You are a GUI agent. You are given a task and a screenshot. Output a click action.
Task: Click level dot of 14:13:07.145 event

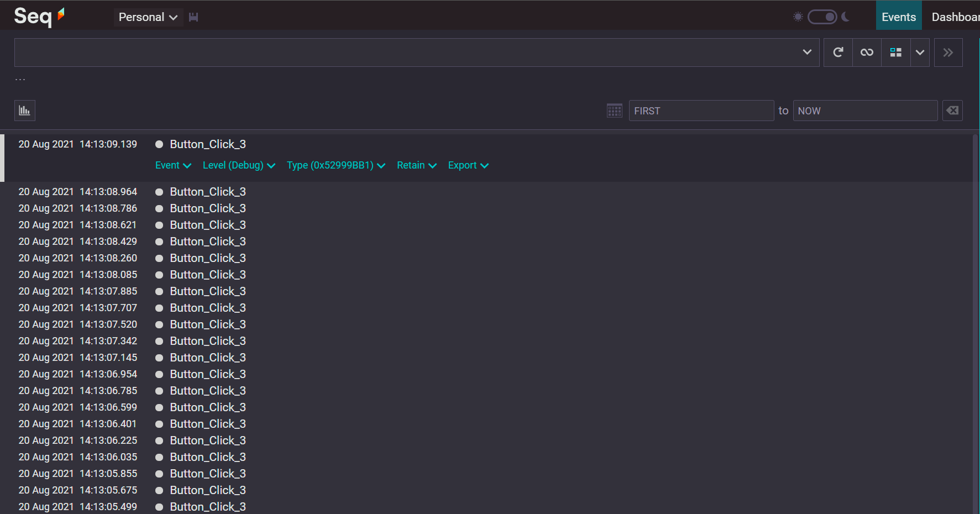159,358
